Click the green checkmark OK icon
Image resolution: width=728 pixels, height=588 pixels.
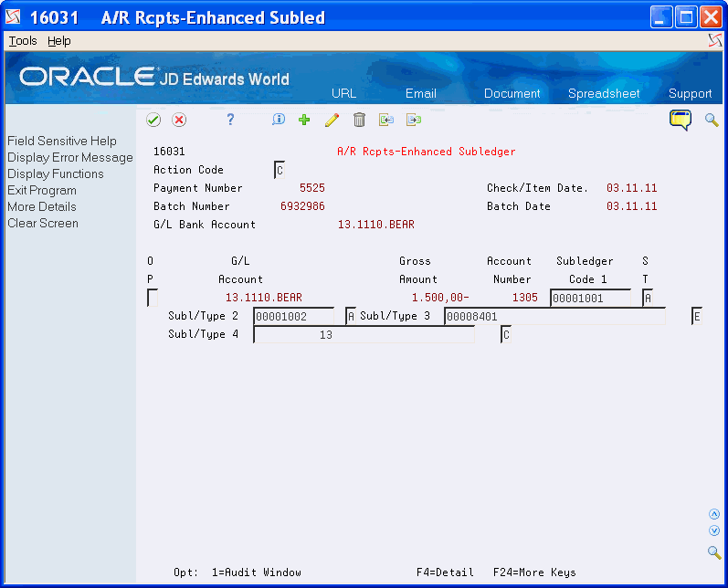coord(153,120)
